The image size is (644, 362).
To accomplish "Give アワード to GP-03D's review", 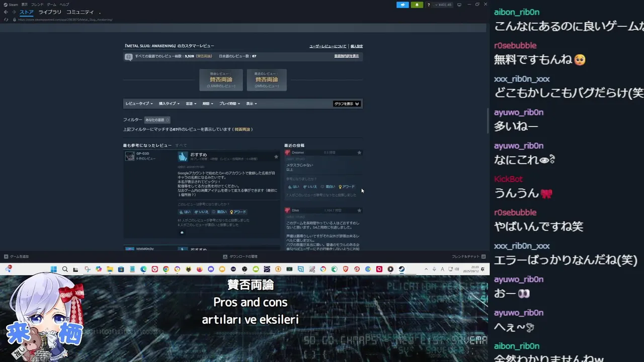I will pyautogui.click(x=238, y=212).
